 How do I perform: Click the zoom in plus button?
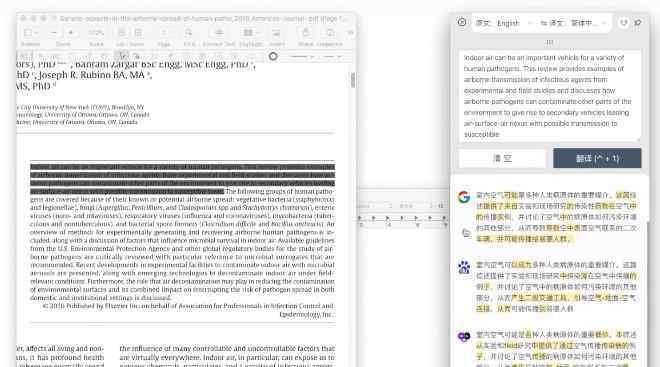pos(71,33)
